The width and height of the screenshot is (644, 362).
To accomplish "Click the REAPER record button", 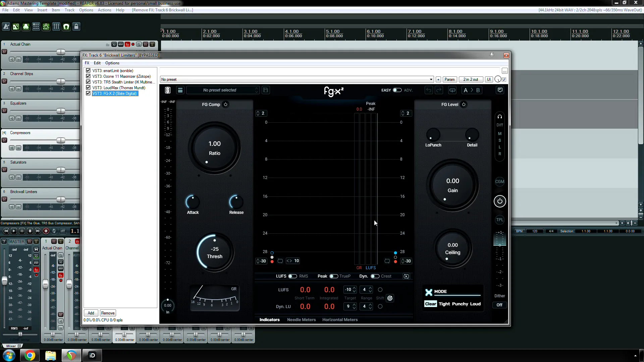I will pyautogui.click(x=46, y=231).
